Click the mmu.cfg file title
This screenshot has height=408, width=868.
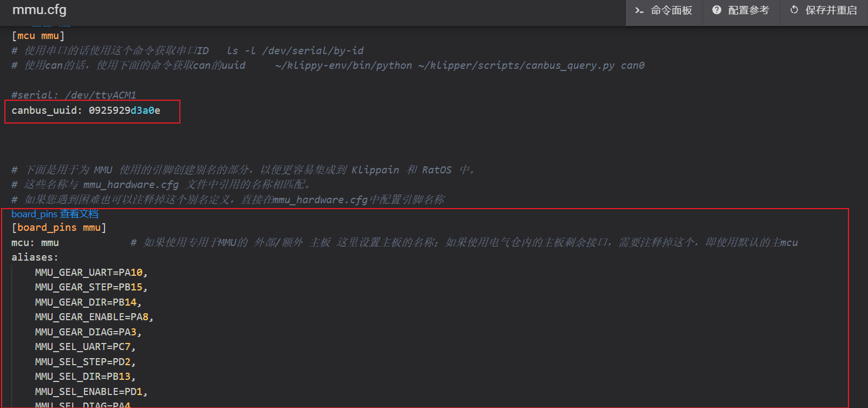click(39, 10)
